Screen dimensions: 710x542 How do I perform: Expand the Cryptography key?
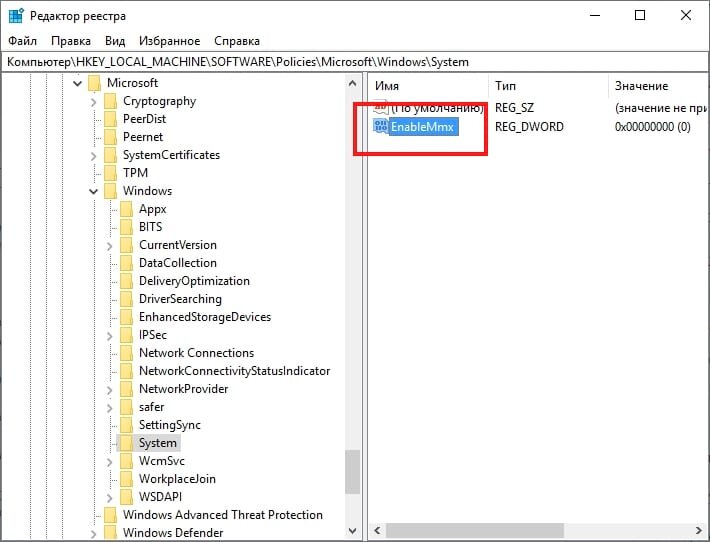click(x=93, y=102)
